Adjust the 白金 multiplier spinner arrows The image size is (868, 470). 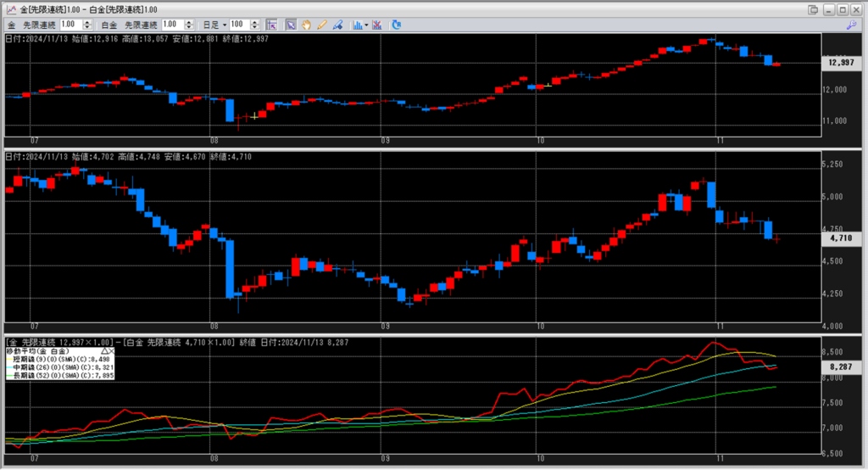(189, 25)
